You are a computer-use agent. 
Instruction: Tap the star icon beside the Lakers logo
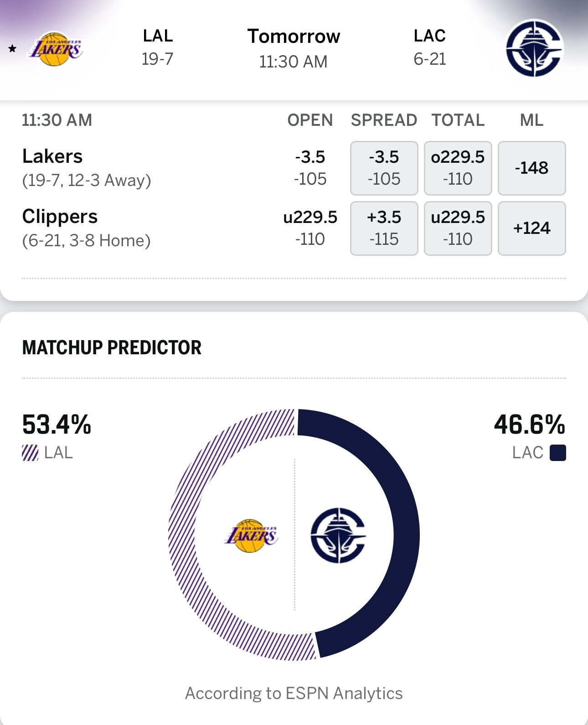point(12,49)
